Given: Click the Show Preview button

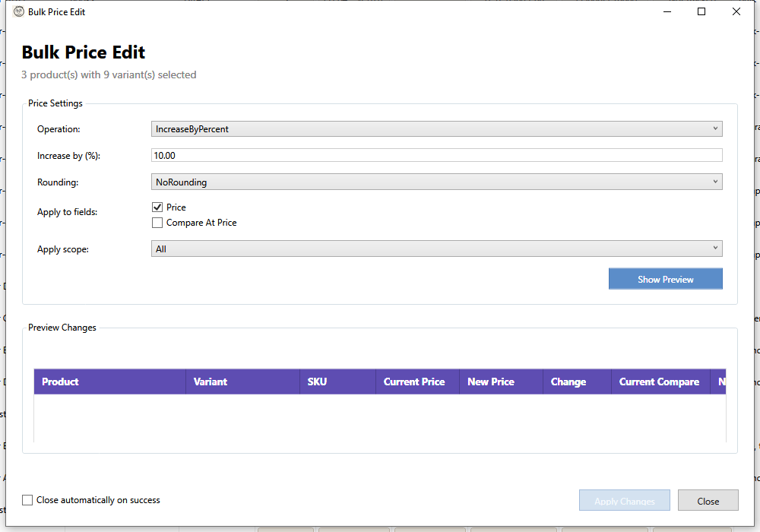Looking at the screenshot, I should click(x=665, y=280).
